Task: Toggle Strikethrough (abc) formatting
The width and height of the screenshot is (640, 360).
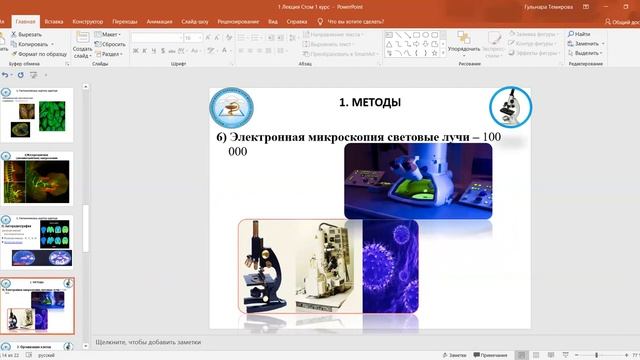Action: pos(171,51)
